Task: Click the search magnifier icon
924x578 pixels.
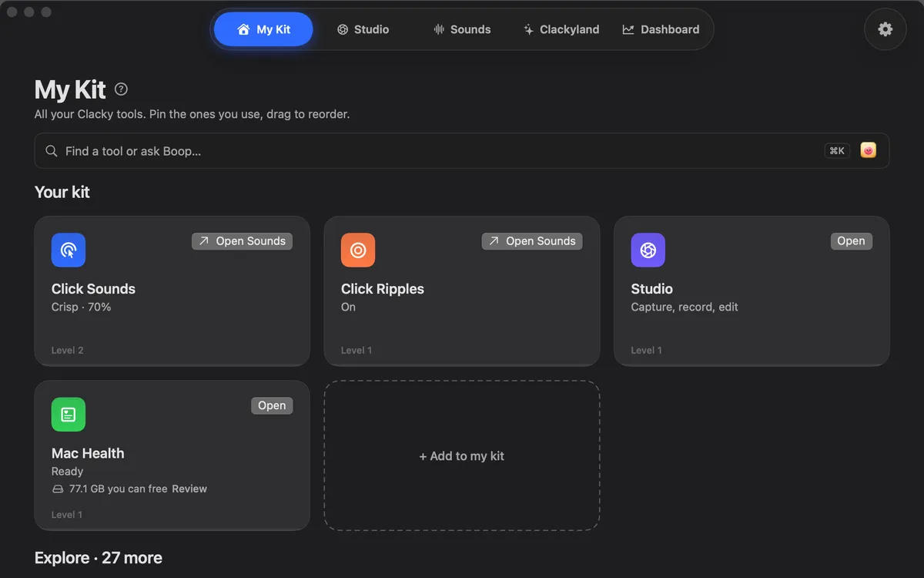Action: pyautogui.click(x=52, y=151)
